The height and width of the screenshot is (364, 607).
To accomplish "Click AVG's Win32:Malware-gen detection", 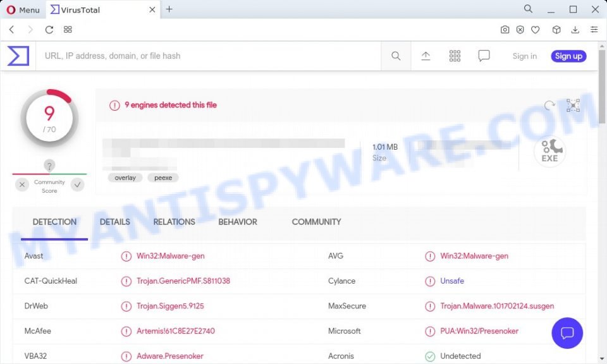I will (474, 256).
